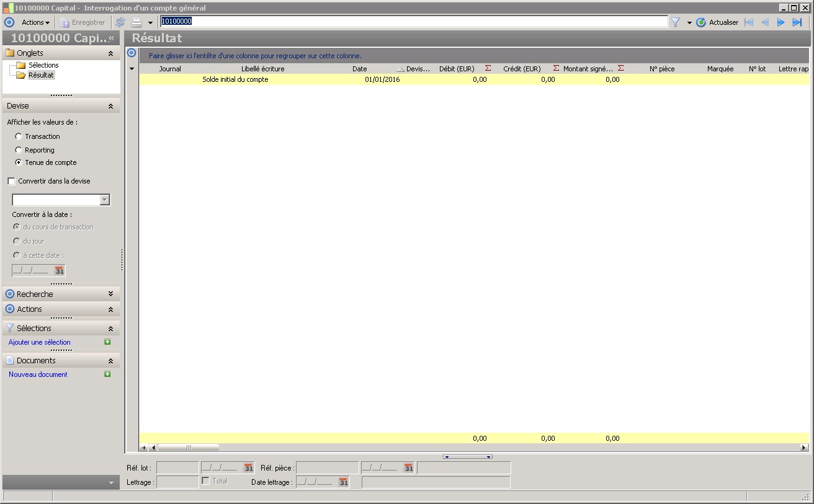Click sigma sum icon after Débit (EUR)
Viewport: 814px width, 504px height.
coord(488,68)
